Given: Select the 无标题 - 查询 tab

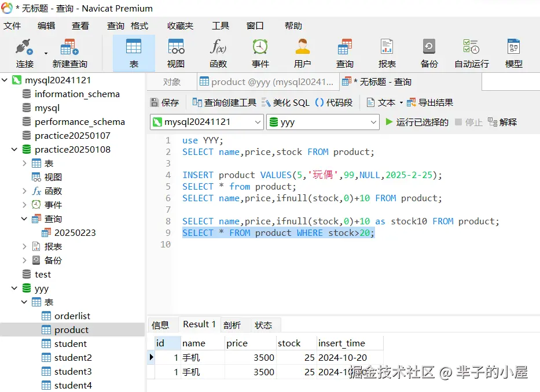Looking at the screenshot, I should (410, 82).
